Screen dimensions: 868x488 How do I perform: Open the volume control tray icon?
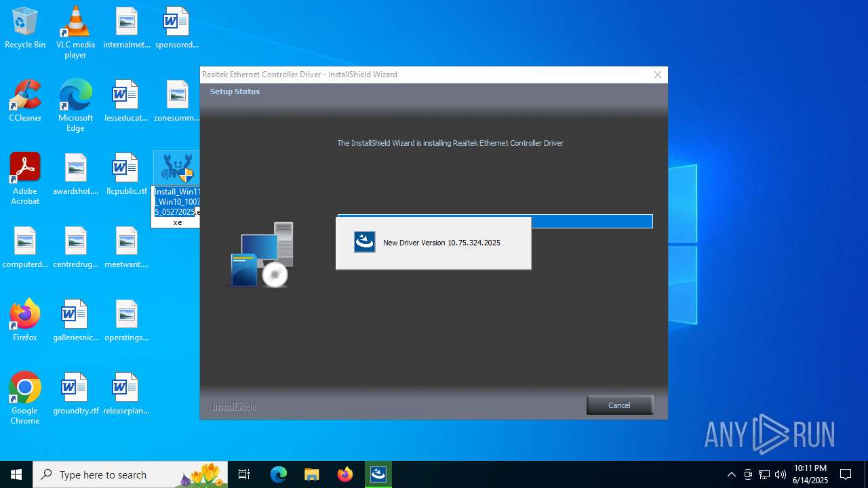(x=781, y=474)
